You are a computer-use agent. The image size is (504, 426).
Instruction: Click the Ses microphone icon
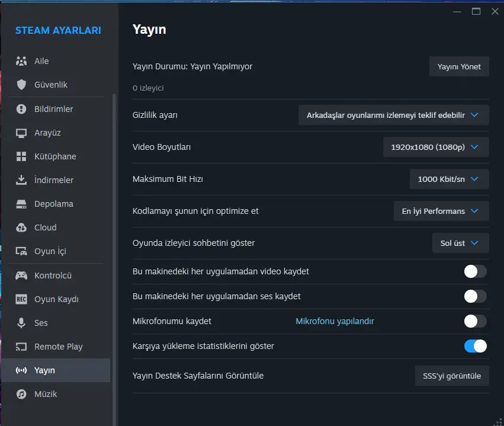21,323
